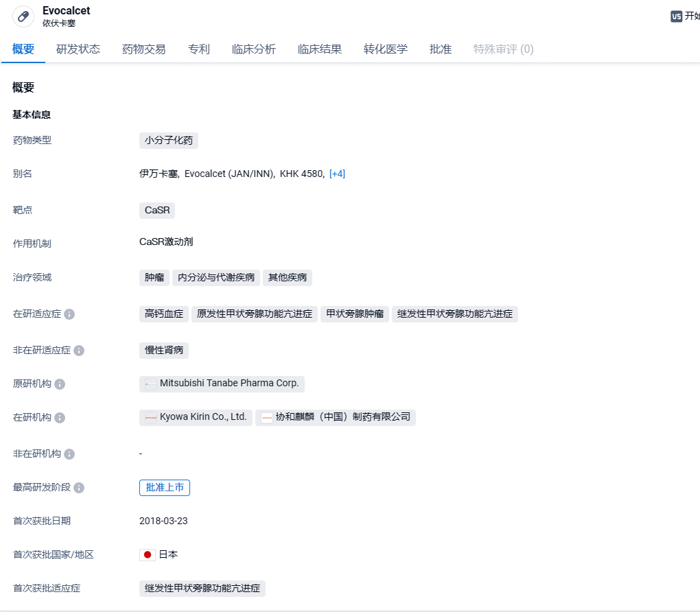Expand the [+4] additional aliases
Image resolution: width=700 pixels, height=612 pixels.
(337, 174)
